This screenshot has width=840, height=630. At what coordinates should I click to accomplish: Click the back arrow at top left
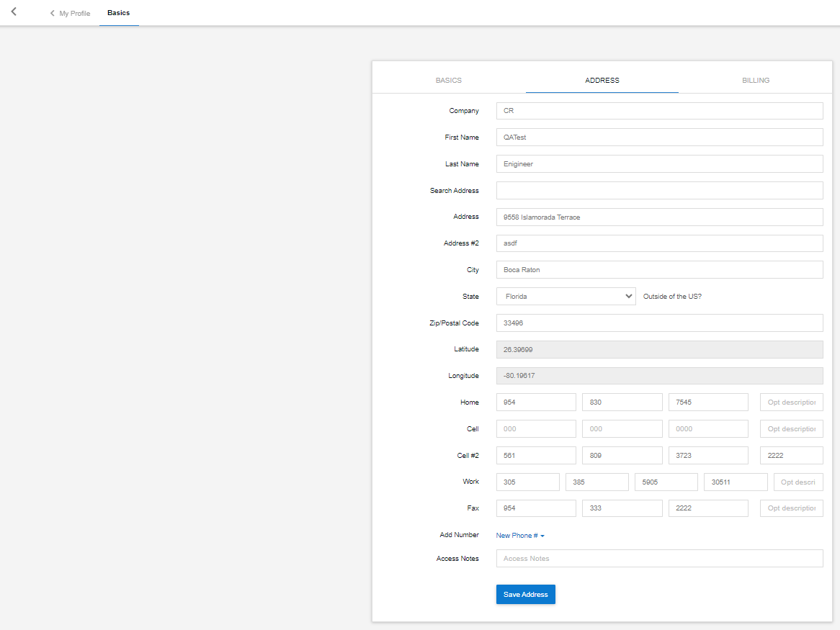tap(13, 12)
